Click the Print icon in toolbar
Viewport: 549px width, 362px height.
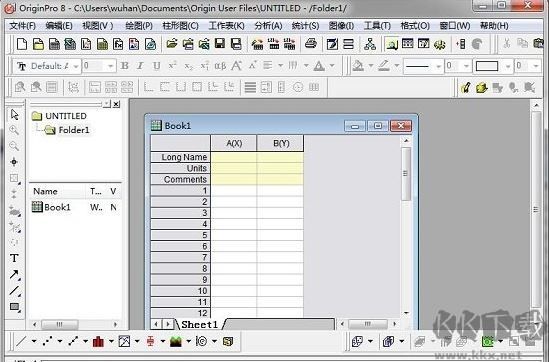pos(311,44)
